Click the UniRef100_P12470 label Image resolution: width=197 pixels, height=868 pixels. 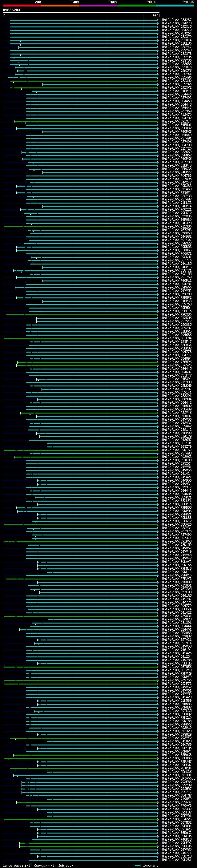(177, 115)
